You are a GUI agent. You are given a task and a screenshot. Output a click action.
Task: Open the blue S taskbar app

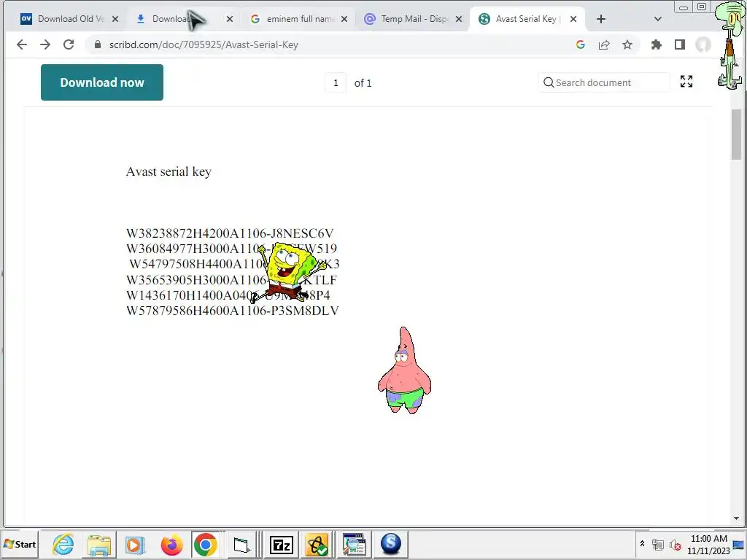pos(391,544)
